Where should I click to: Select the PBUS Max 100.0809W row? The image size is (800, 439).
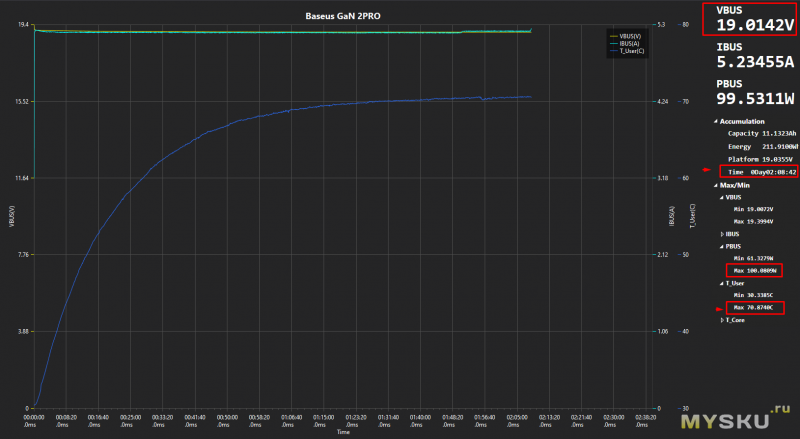755,271
